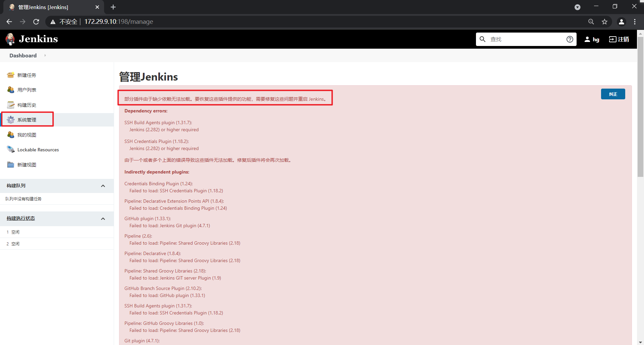This screenshot has width=644, height=345.
Task: Open the Chrome three-dot menu
Action: click(635, 21)
